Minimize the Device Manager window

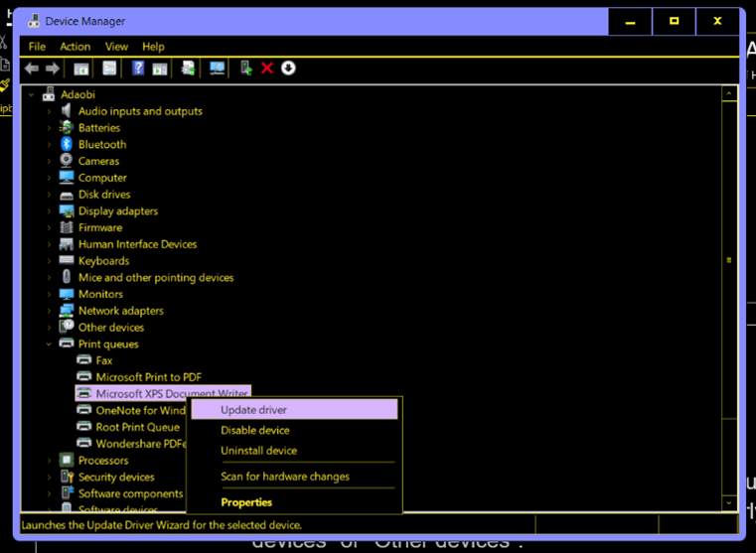(x=630, y=21)
